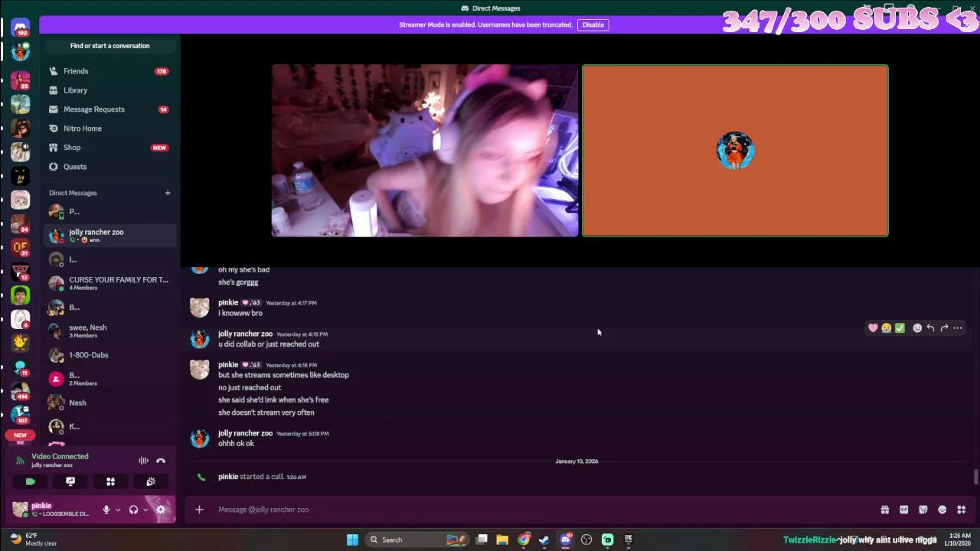Open the GIF picker
Viewport: 980px width, 551px height.
click(x=904, y=510)
